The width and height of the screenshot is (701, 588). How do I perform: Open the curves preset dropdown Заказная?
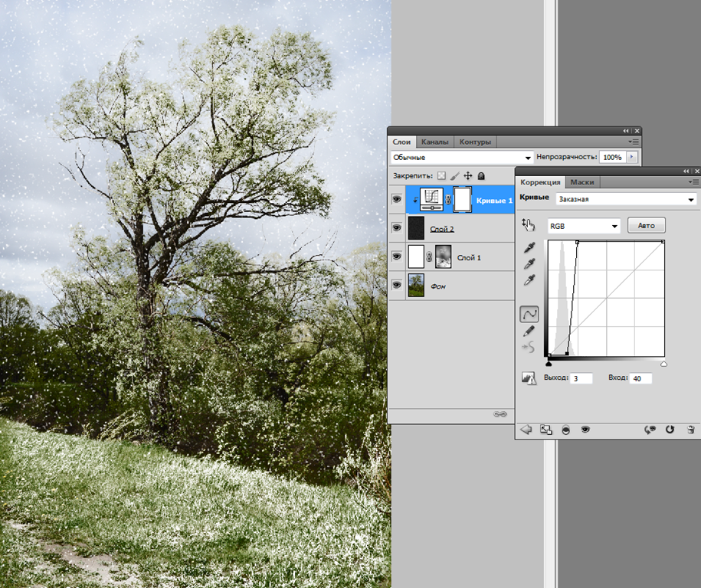tap(627, 199)
